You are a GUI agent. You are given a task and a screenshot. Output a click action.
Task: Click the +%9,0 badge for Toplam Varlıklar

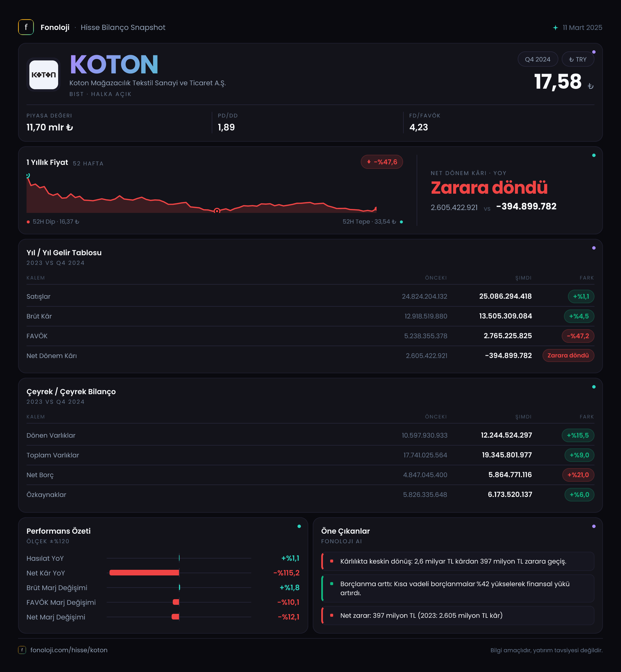point(579,455)
